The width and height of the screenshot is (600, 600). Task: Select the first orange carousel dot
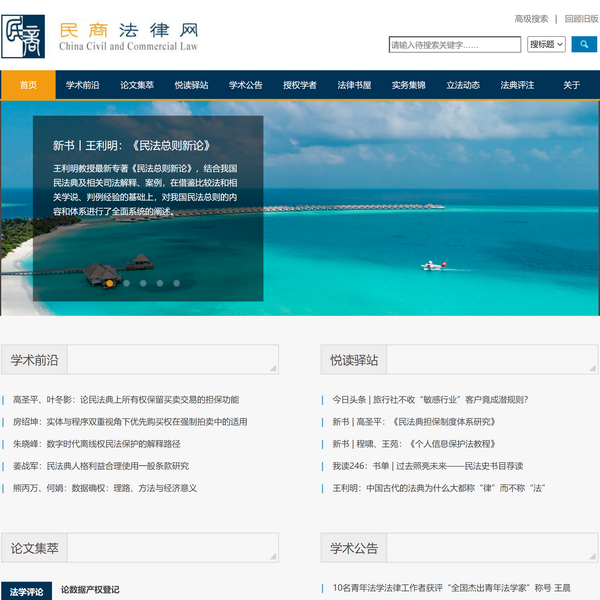(109, 283)
